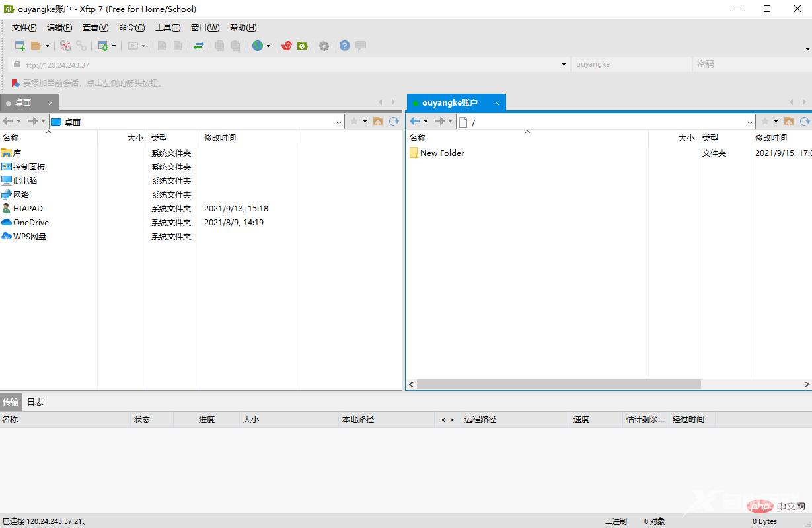This screenshot has width=812, height=528.
Task: Open the remote path address dropdown
Action: coord(750,122)
